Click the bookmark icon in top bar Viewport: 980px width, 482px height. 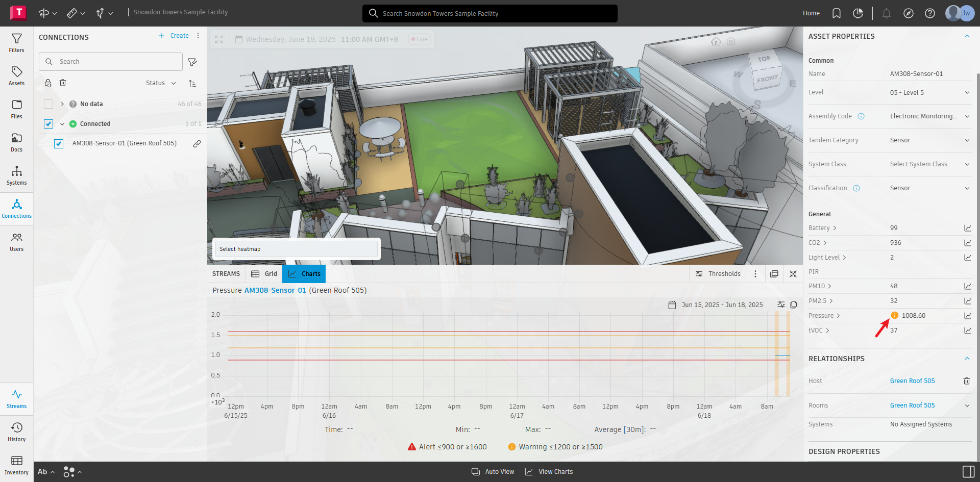pyautogui.click(x=837, y=13)
